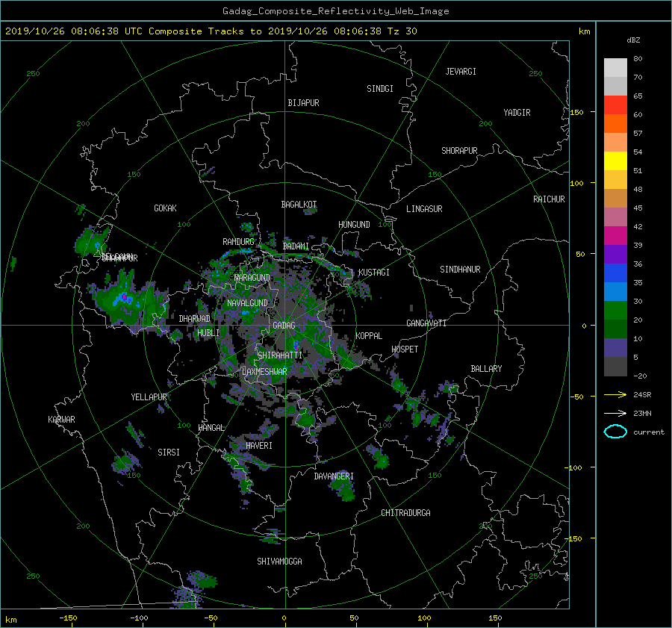This screenshot has width=672, height=628.
Task: Click the GANGAVATI city label
Action: click(426, 323)
